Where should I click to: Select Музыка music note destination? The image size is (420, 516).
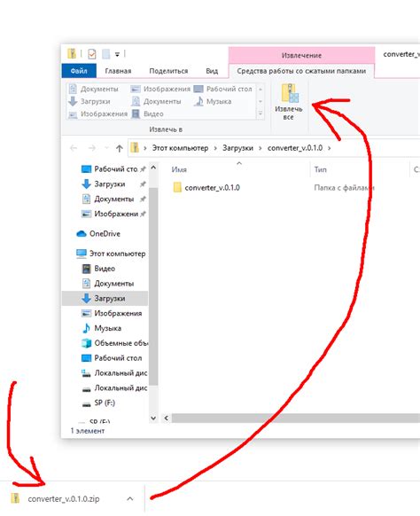pos(213,101)
